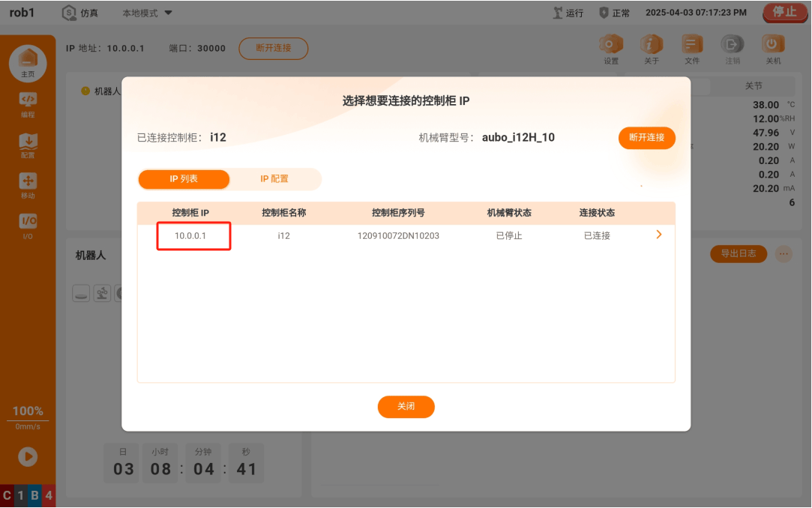Switch to the IP 配置 tab
The width and height of the screenshot is (812, 508).
pos(274,179)
